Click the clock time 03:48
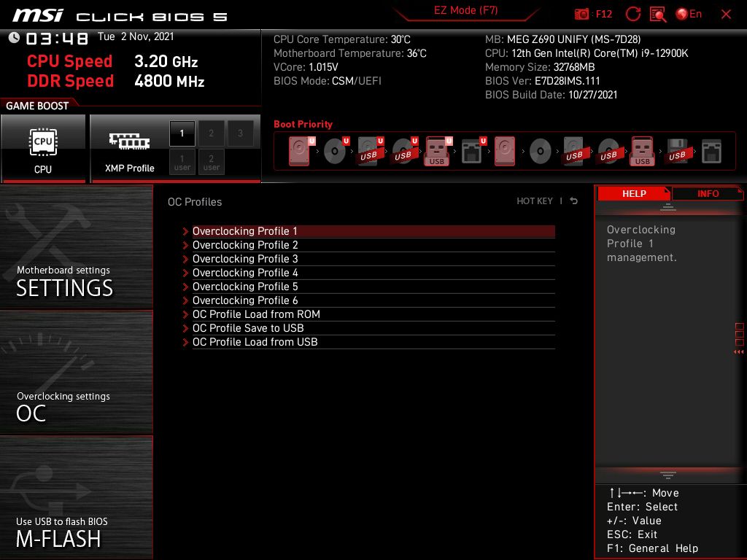Viewport: 747px width, 560px height. [x=57, y=39]
